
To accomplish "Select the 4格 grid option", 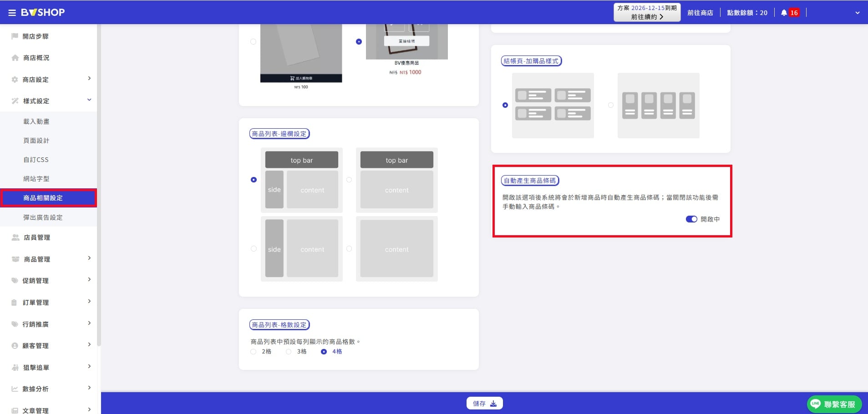I will (324, 351).
